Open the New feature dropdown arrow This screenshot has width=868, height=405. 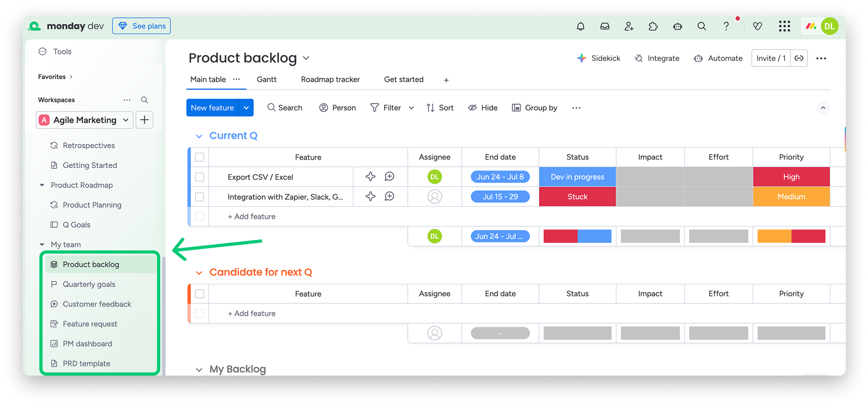[x=246, y=108]
